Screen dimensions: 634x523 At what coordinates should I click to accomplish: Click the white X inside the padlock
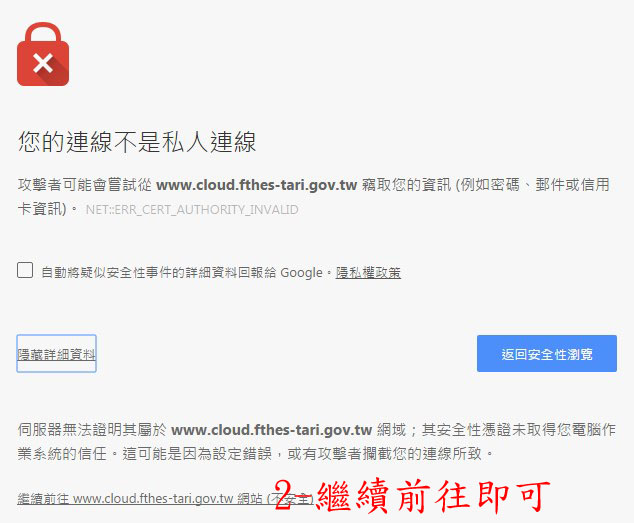tap(43, 64)
